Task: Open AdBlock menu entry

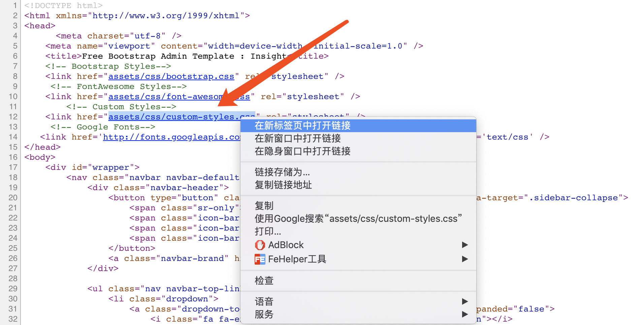Action: [x=358, y=245]
